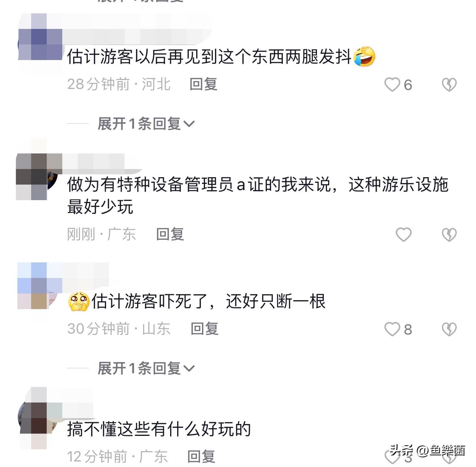Dislike the Shandong comment 还好只断一根

pos(449,329)
